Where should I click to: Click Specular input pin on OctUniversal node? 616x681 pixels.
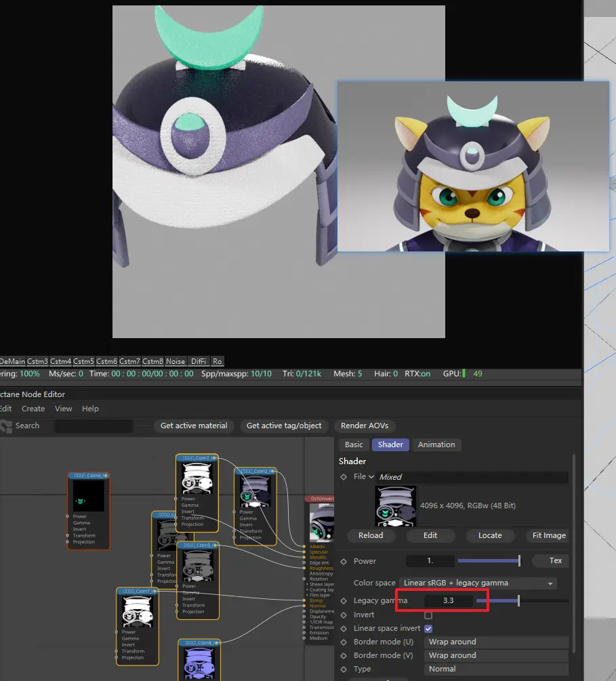(304, 552)
